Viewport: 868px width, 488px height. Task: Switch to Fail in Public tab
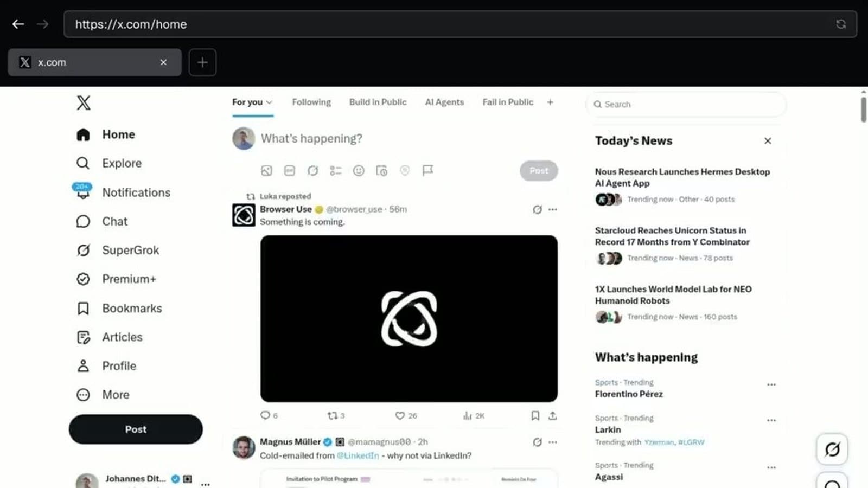[x=508, y=102]
